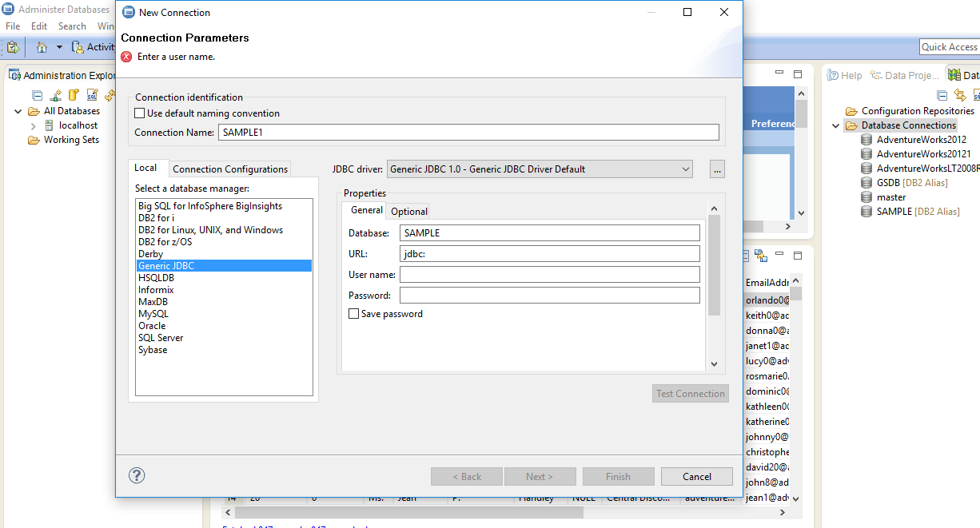Toggle the Save password checkbox
The image size is (980, 528).
coord(353,314)
